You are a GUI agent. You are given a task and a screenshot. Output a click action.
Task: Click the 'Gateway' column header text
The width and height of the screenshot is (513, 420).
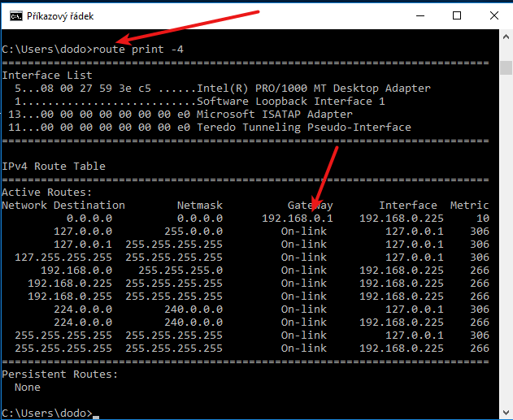pyautogui.click(x=310, y=206)
